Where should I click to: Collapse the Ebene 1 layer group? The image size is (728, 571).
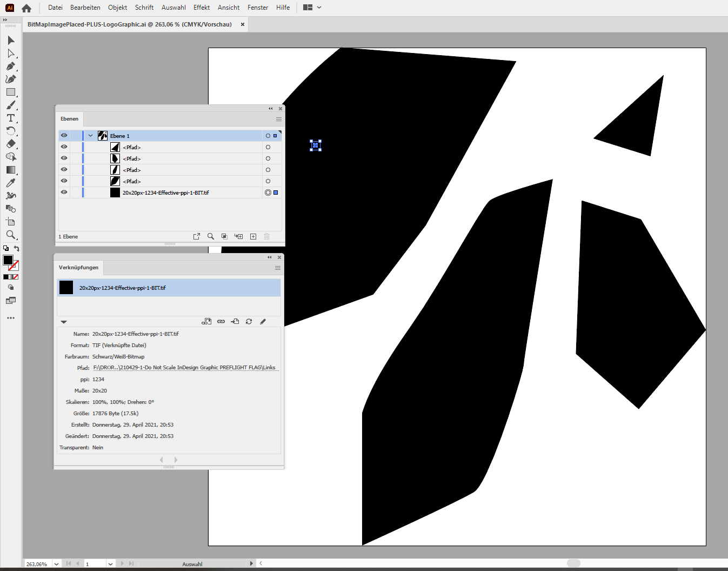coord(90,136)
